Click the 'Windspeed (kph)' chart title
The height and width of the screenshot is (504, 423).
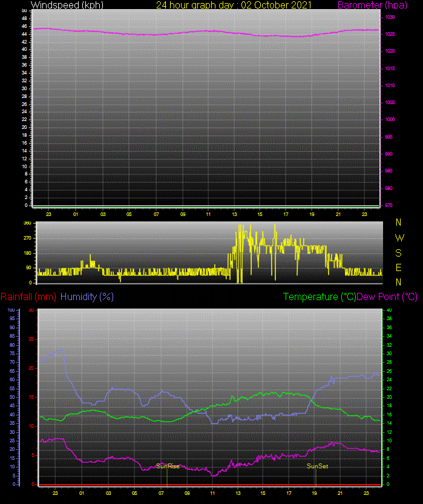(67, 5)
